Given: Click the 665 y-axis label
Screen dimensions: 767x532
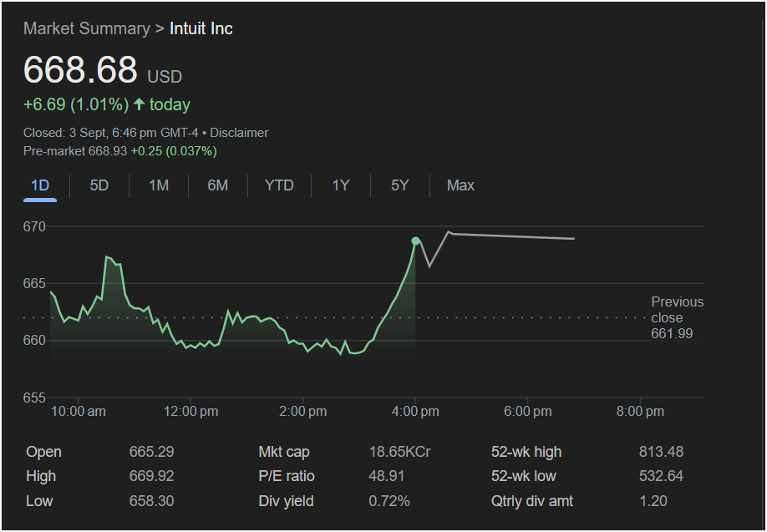Looking at the screenshot, I should coord(34,284).
